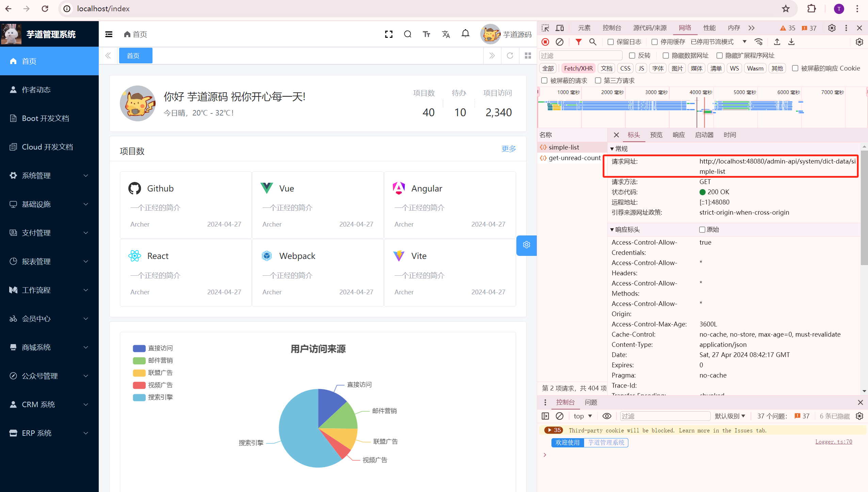
Task: Tick the 隐藏数据网址 checkbox
Action: [666, 56]
